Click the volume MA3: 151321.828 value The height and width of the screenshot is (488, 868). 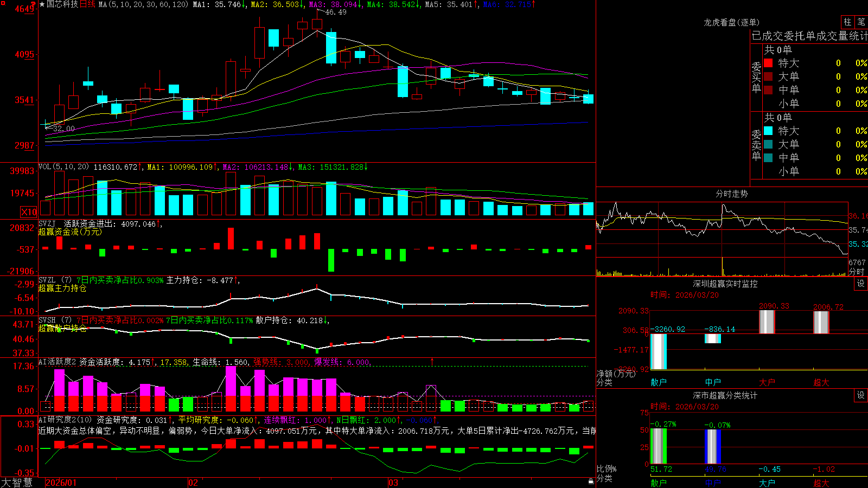click(331, 167)
